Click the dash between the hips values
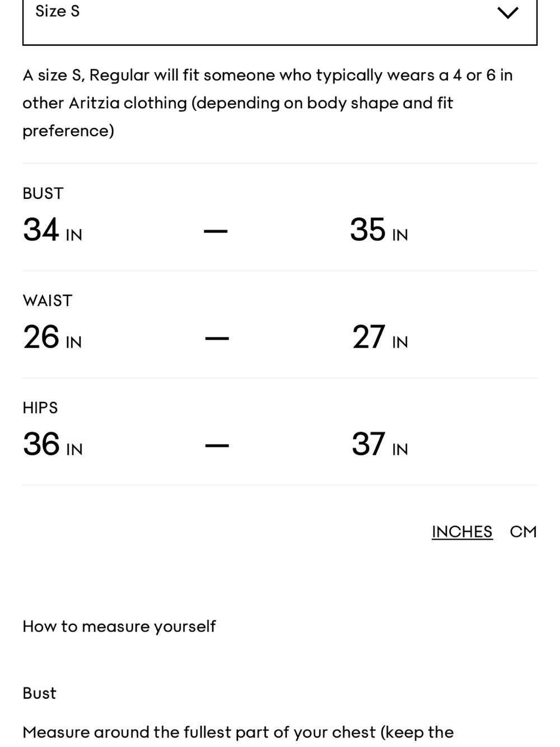Viewport: 560px width, 747px height. click(x=217, y=446)
